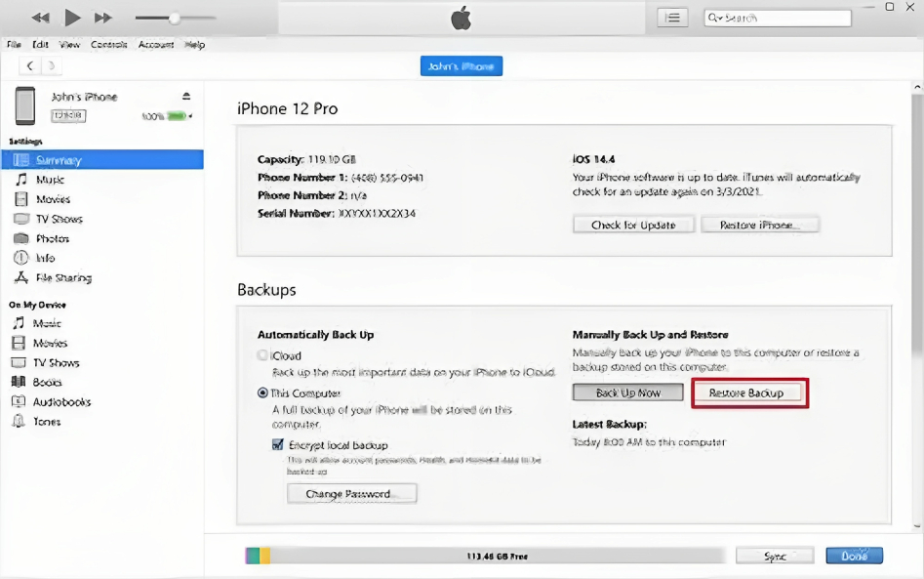Click the Check for Update button

pyautogui.click(x=633, y=225)
